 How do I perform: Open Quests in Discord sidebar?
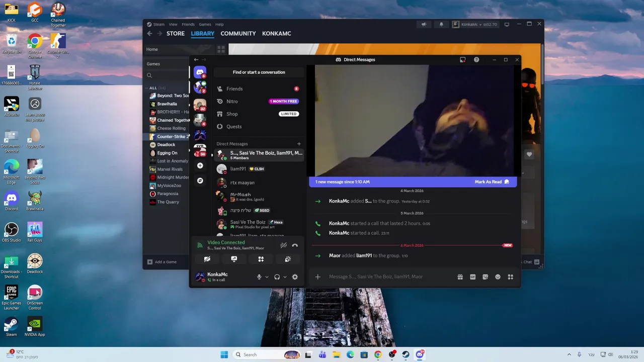tap(259, 126)
